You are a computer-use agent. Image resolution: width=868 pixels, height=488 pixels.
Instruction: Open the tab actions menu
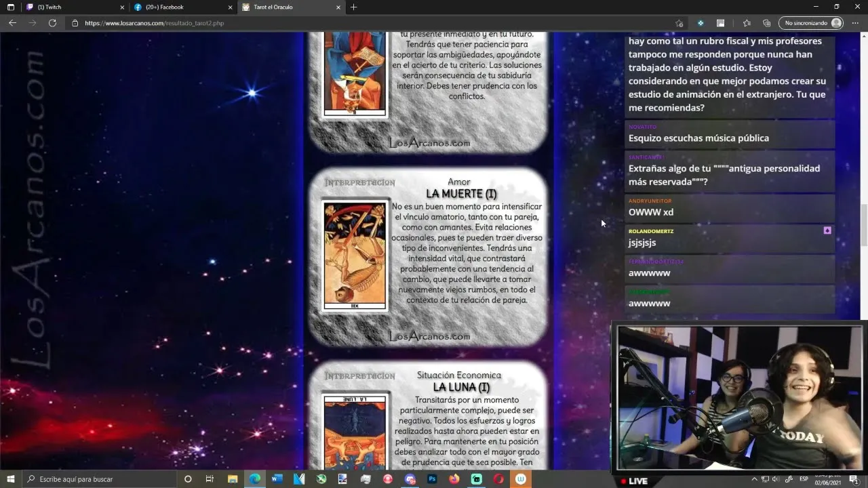[10, 7]
